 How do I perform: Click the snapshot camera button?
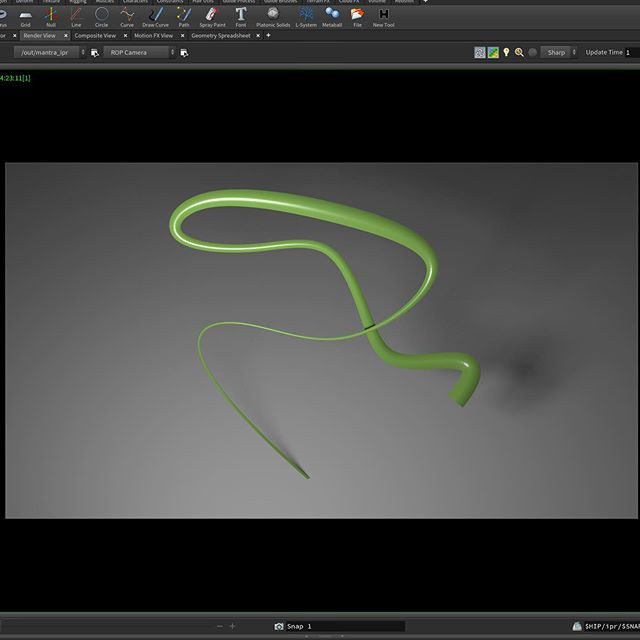click(x=279, y=626)
